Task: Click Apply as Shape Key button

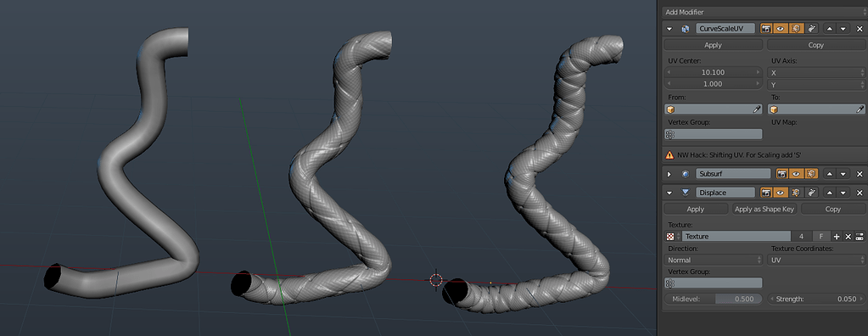Action: 764,210
